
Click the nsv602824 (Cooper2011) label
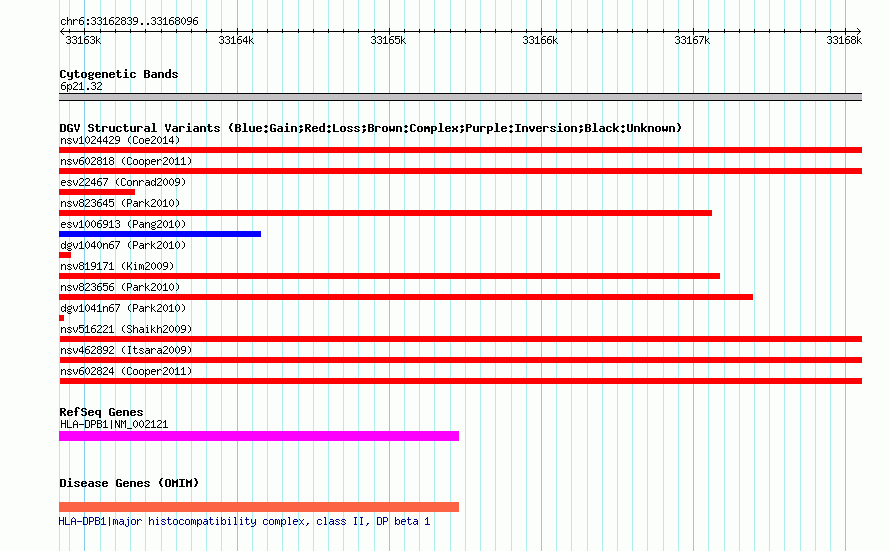click(x=126, y=371)
